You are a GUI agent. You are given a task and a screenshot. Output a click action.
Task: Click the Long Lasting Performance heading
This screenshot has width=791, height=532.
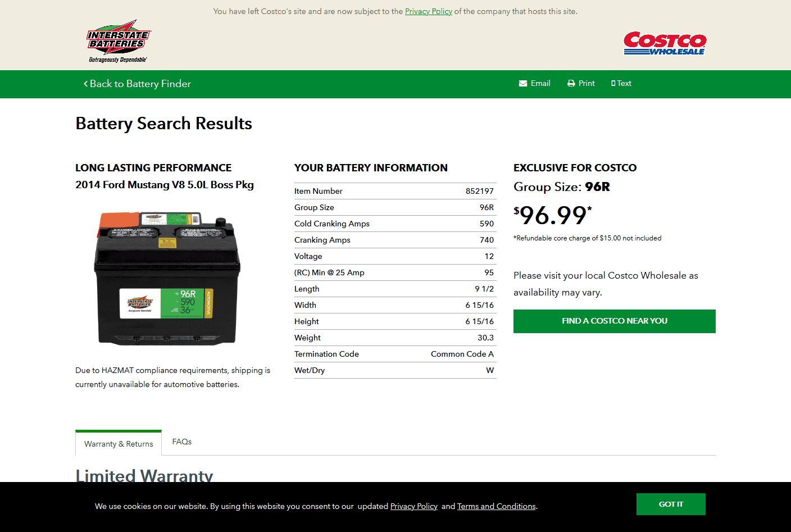[x=153, y=168]
